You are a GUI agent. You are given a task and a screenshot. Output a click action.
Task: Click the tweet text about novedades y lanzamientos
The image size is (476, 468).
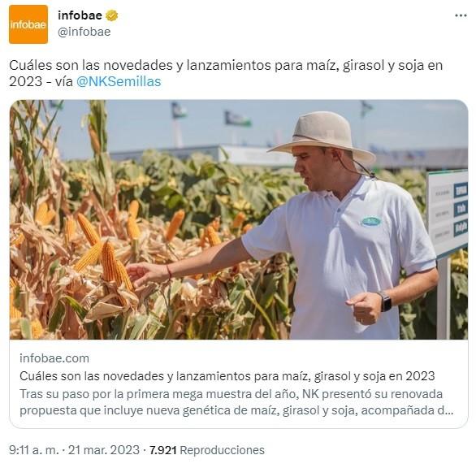coord(226,73)
